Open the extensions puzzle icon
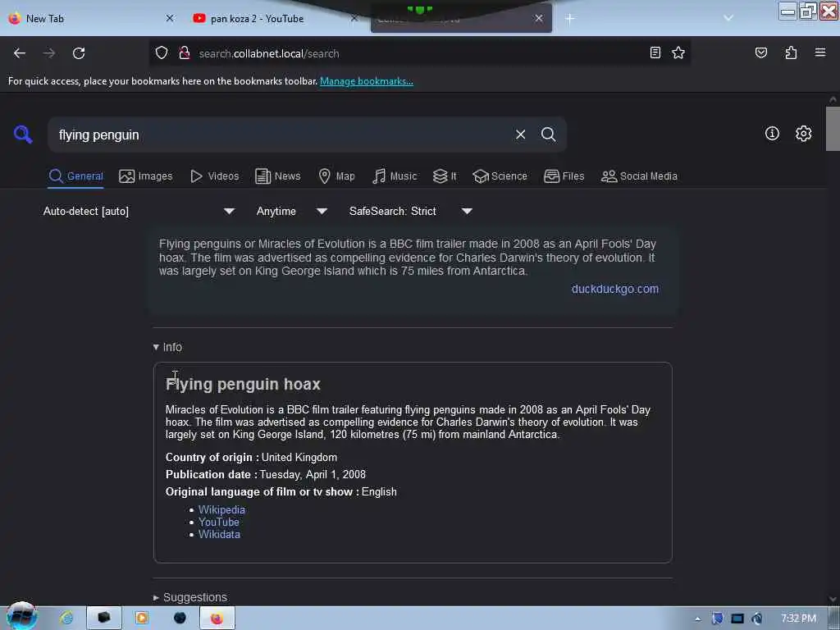 (x=791, y=52)
